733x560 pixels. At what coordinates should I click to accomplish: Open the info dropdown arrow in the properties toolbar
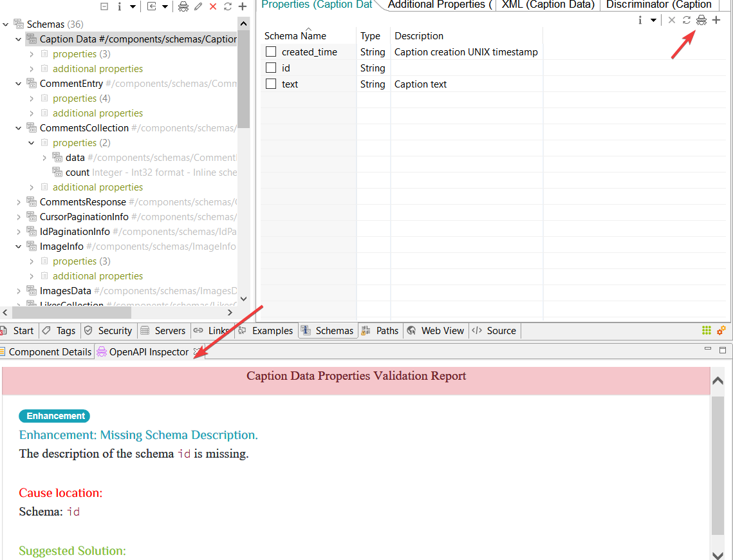(653, 21)
